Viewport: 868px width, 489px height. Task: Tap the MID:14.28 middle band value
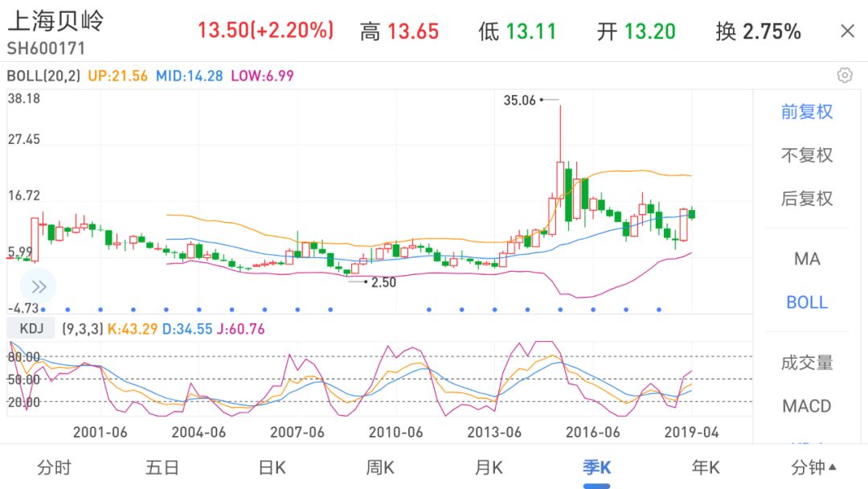pos(190,76)
